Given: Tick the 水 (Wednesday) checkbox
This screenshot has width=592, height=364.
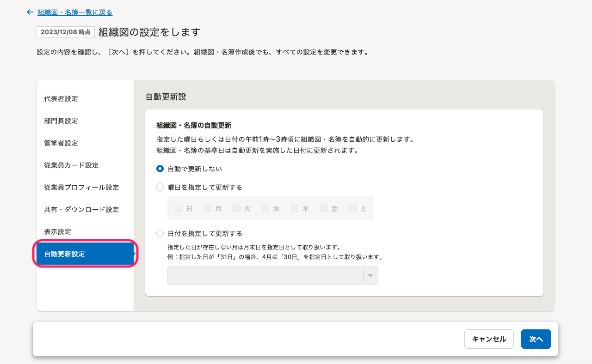Looking at the screenshot, I should [x=265, y=209].
